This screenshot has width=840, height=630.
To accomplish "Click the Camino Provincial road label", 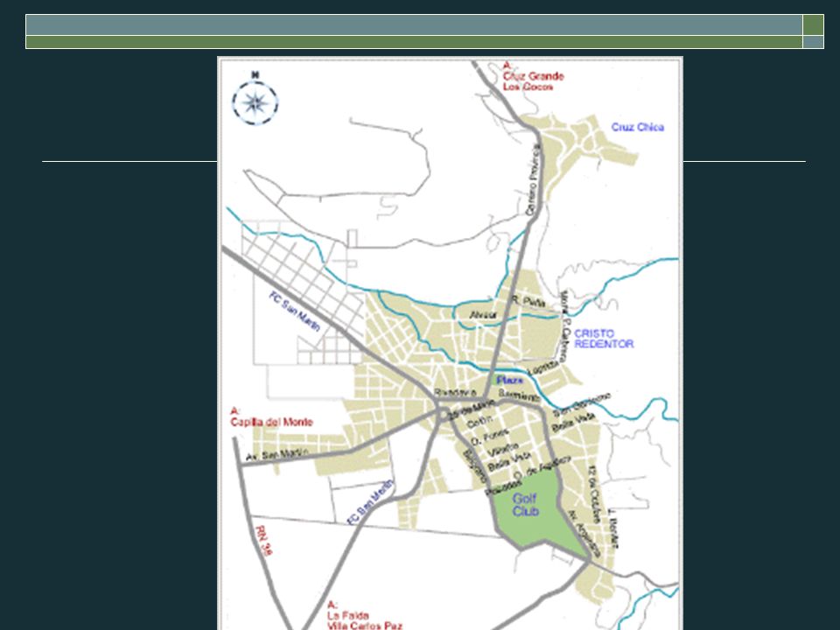I will (x=534, y=180).
